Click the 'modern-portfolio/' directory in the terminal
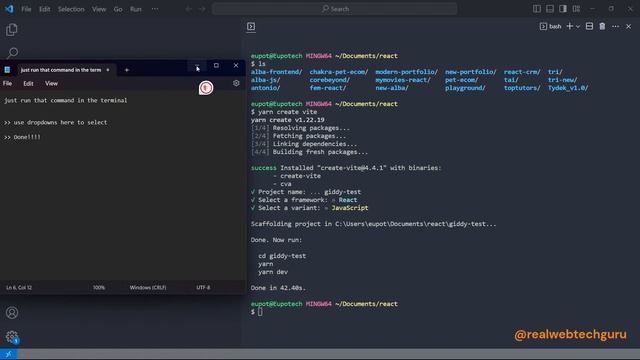Viewport: 640px width, 360px height. tap(406, 72)
